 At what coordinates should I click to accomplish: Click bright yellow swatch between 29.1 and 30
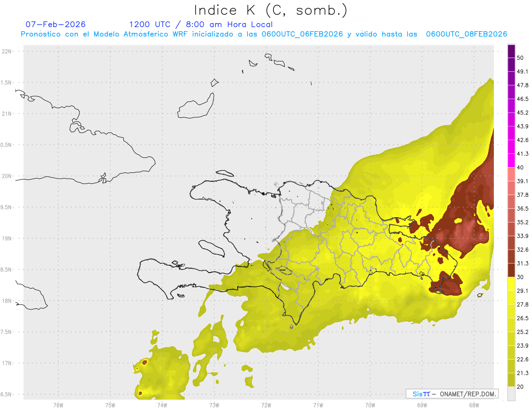tap(511, 284)
